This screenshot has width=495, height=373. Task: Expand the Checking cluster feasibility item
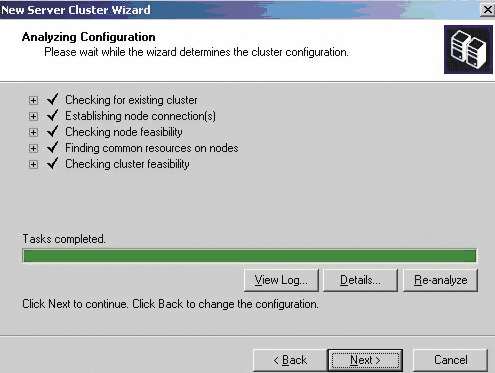click(x=33, y=164)
